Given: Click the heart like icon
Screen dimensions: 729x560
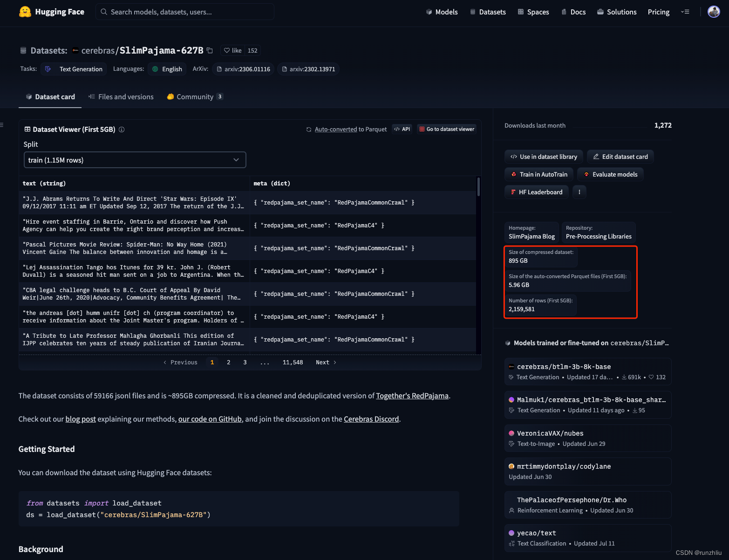Looking at the screenshot, I should click(x=227, y=50).
